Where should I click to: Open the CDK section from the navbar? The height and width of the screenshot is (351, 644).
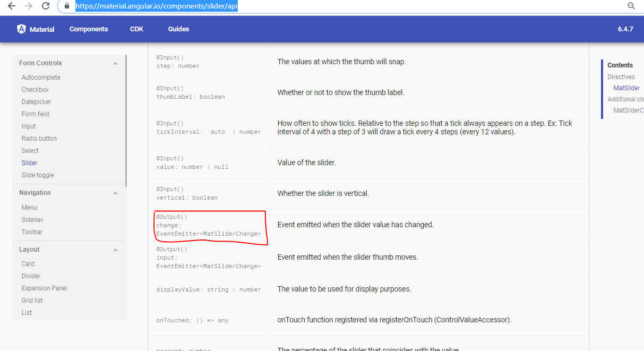[x=136, y=29]
